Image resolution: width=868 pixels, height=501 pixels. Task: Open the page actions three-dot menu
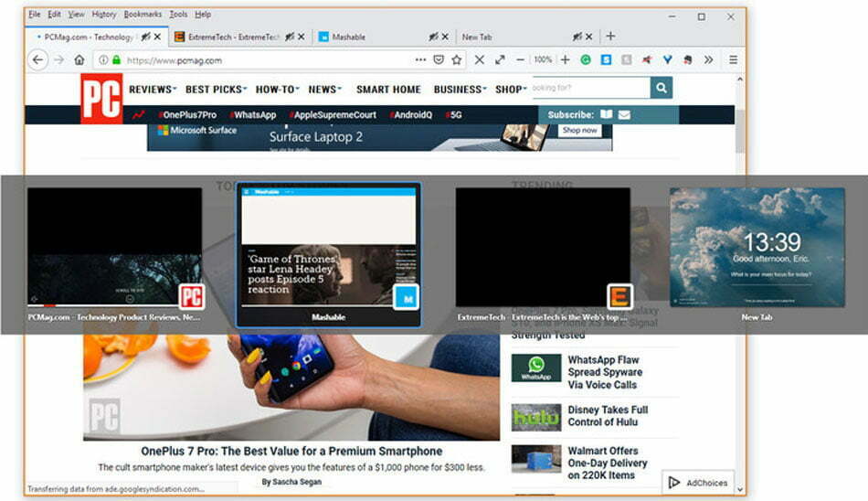pos(420,59)
